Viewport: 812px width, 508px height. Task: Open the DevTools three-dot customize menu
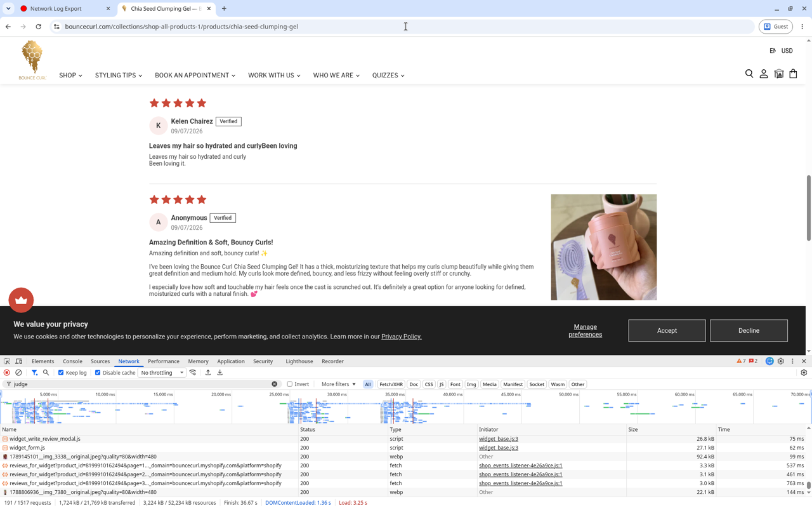pos(792,361)
